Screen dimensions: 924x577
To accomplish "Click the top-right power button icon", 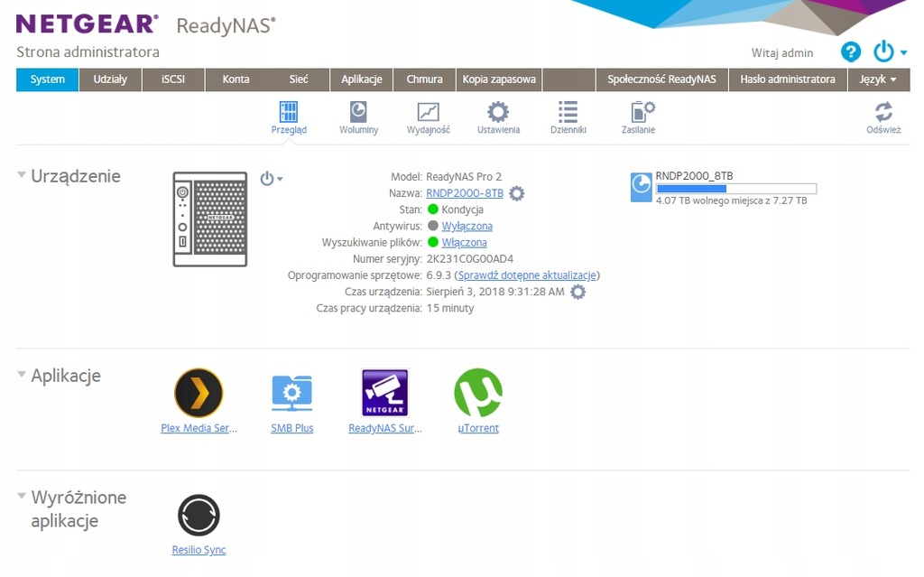I will click(x=883, y=51).
